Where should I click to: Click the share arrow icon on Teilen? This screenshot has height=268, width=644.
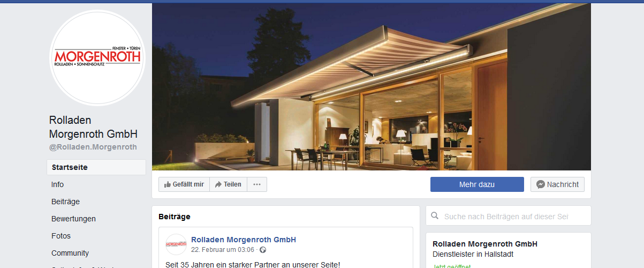(x=218, y=184)
